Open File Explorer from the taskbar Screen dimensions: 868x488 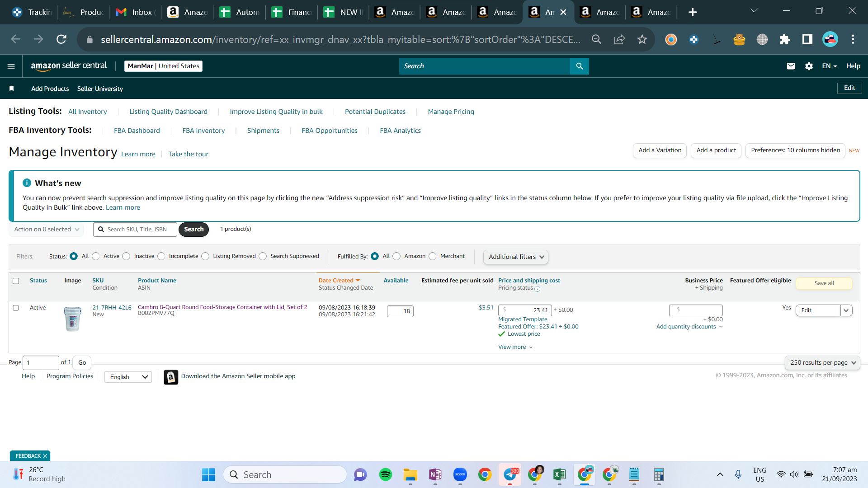410,474
